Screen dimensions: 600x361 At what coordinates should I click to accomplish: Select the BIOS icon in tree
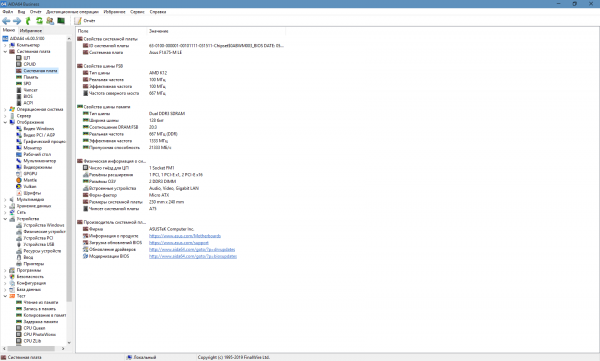[x=19, y=96]
